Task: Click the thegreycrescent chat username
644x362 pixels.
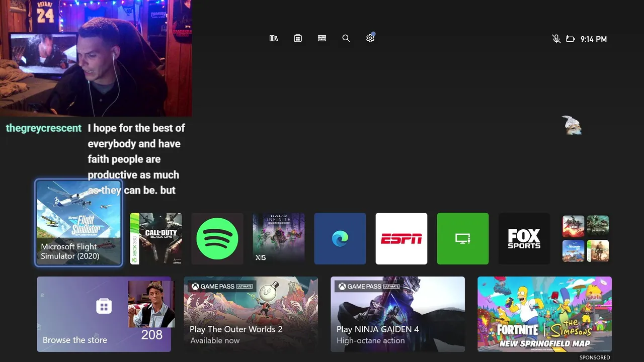Action: 43,128
